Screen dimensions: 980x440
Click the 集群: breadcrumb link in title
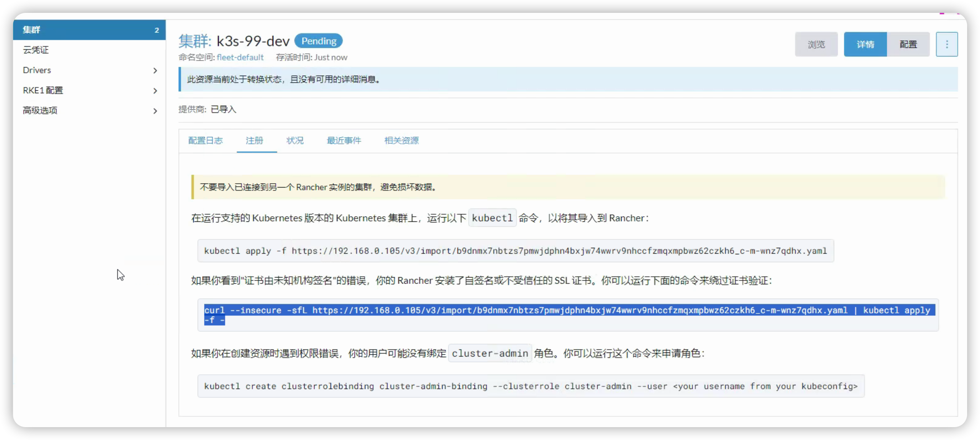point(194,41)
